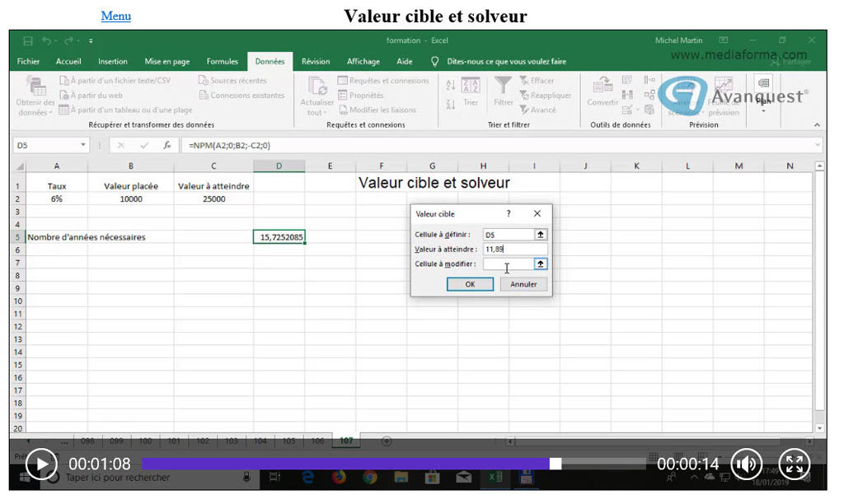Click the OK button in Valeur cible dialog
This screenshot has width=844, height=504.
[x=470, y=284]
